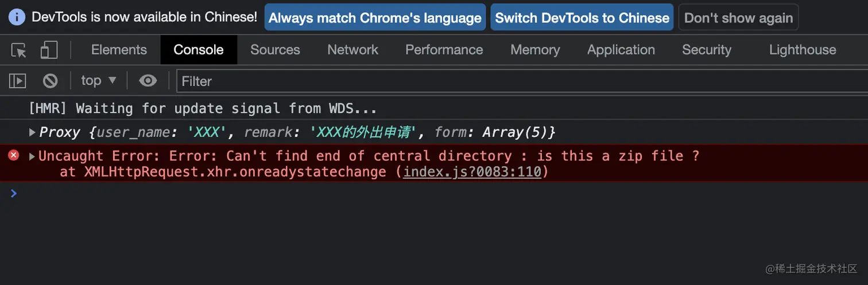Click Switch DevTools to Chinese button
This screenshot has height=285, width=868.
(x=582, y=18)
